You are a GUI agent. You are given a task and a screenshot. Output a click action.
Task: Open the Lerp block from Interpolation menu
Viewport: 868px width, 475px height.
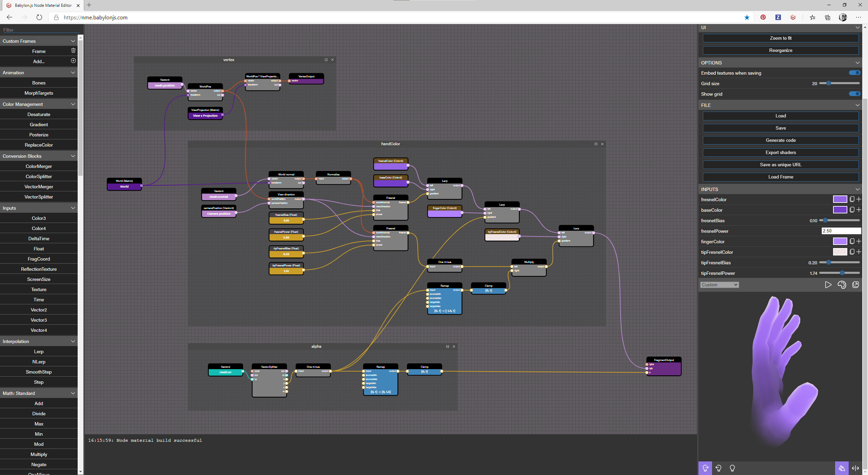coord(39,351)
